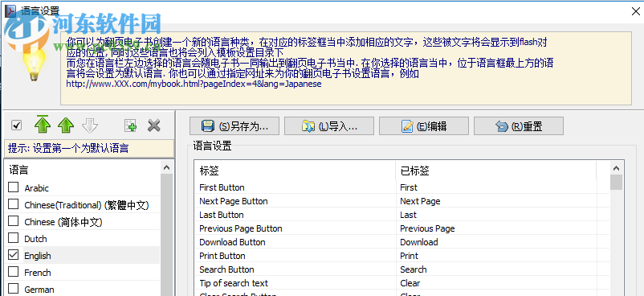Enable Chinese(Traditional) language checkbox
644x296 pixels.
click(14, 204)
